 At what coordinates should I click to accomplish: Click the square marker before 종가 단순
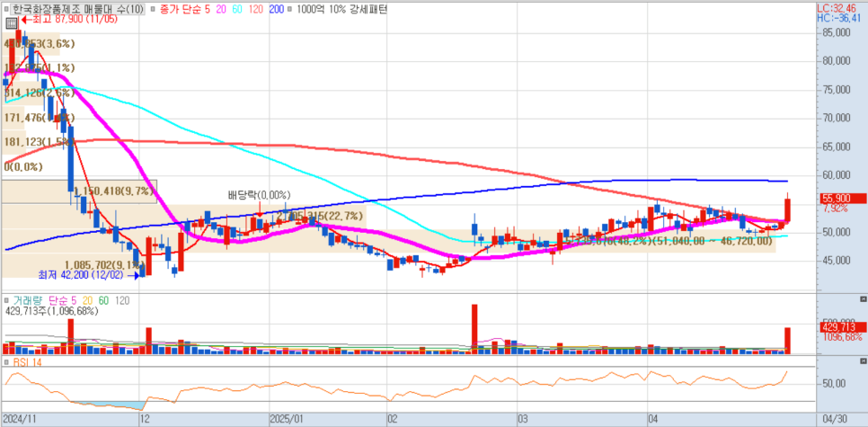[x=152, y=8]
